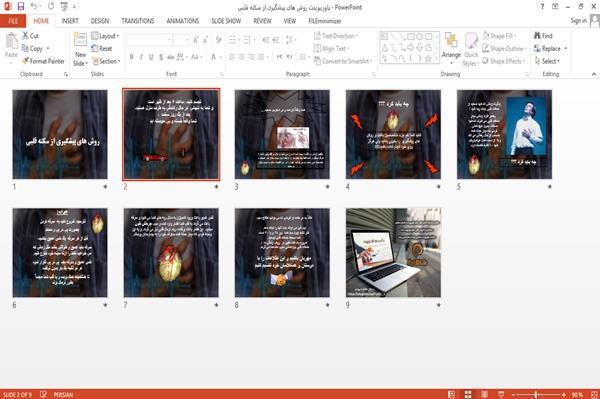Toggle Italic formatting
The height and width of the screenshot is (399, 600).
(141, 57)
